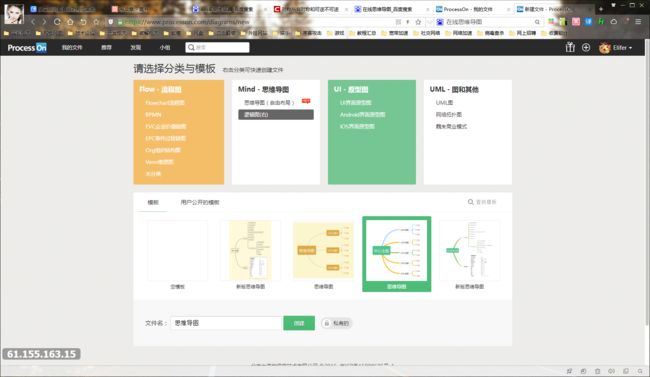650x377 pixels.
Task: Select the Flow category heading
Action: coord(160,89)
